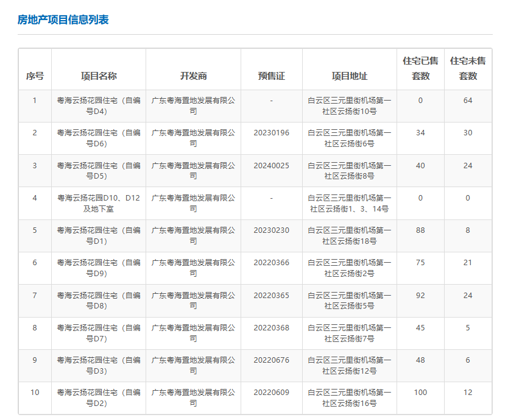The height and width of the screenshot is (420, 508).
Task: Click the 房地产项目信息列表 page heading
Action: point(63,20)
